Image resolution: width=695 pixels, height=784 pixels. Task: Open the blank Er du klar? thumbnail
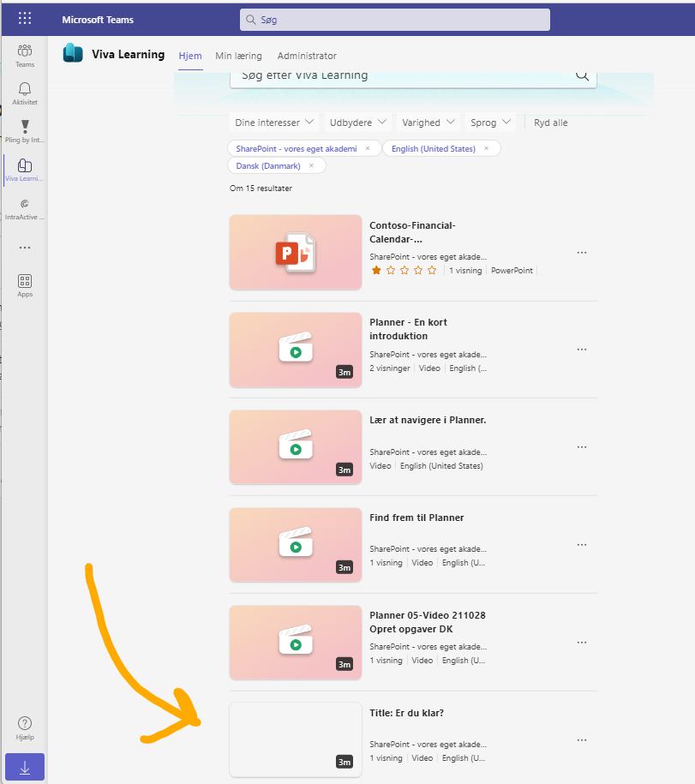pyautogui.click(x=296, y=740)
